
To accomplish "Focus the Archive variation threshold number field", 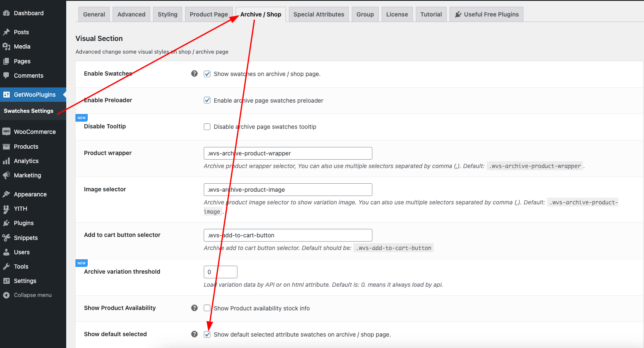I will (x=221, y=272).
